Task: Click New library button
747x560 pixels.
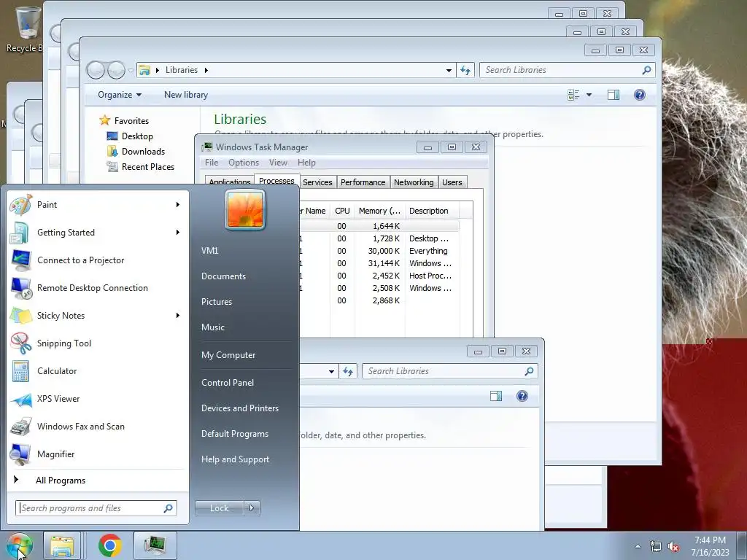Action: [186, 95]
